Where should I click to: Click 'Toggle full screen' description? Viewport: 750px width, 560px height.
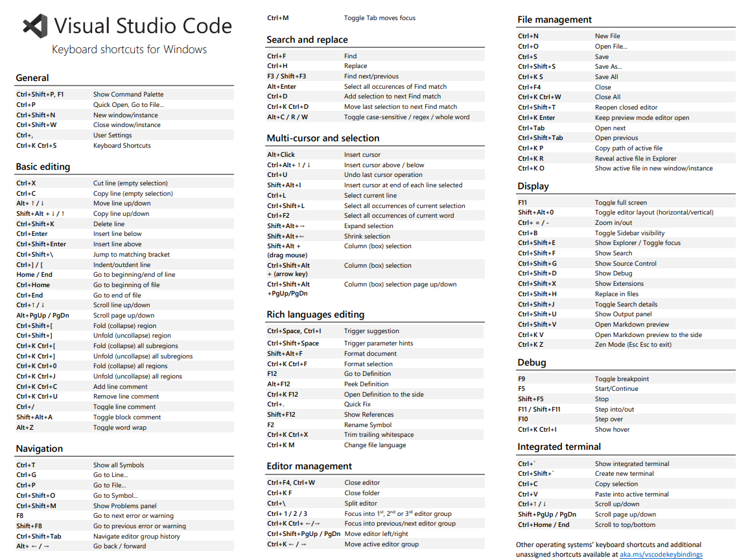pyautogui.click(x=620, y=202)
